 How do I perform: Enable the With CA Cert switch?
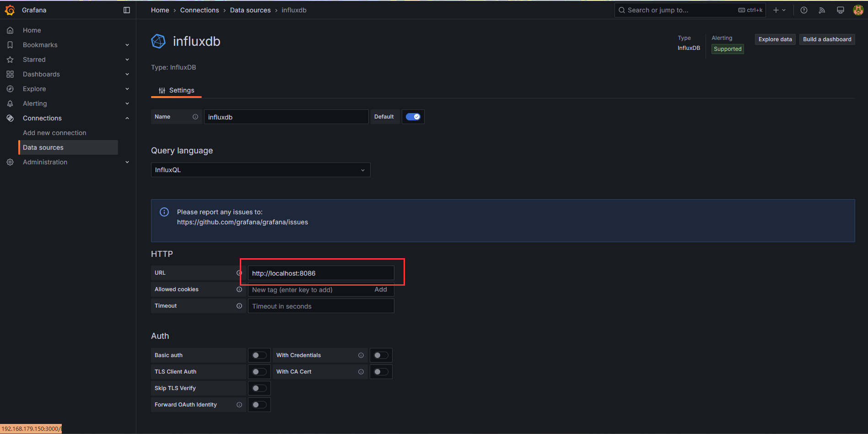coord(381,372)
